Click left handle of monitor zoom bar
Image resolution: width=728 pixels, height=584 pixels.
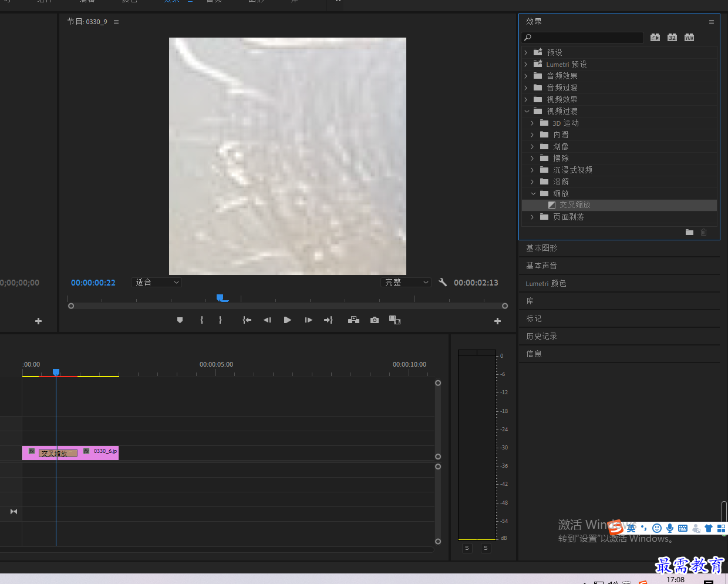(71, 306)
